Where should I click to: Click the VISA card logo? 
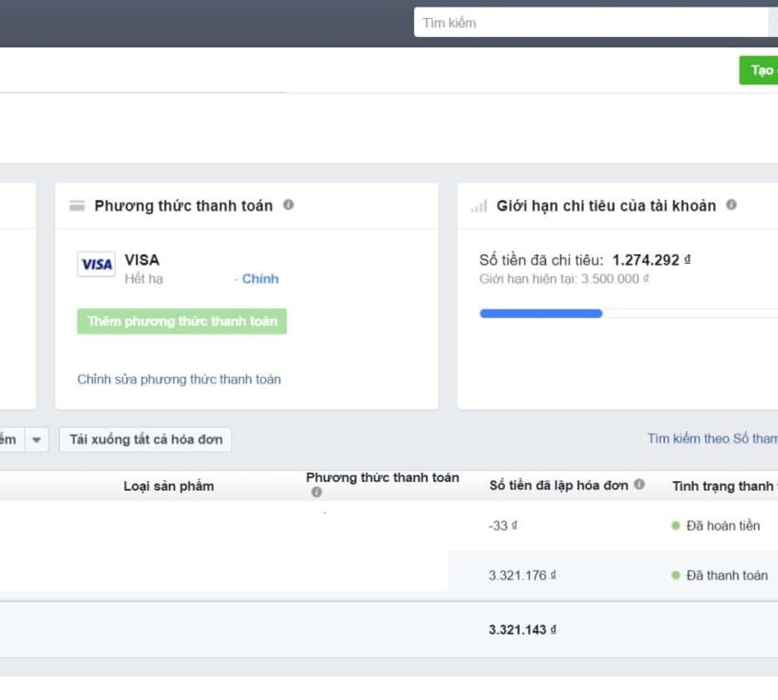coord(97,264)
